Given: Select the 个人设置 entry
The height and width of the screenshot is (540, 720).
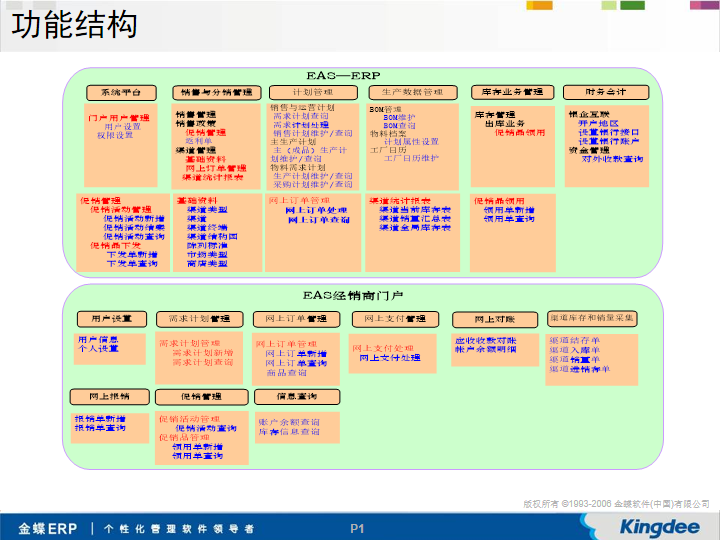Looking at the screenshot, I should click(x=98, y=349).
